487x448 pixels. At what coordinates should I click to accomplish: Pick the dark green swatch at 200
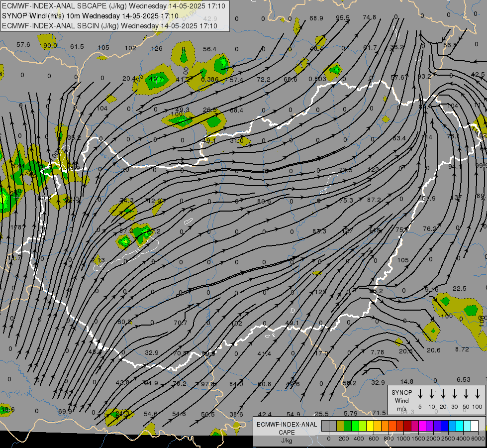point(348,426)
